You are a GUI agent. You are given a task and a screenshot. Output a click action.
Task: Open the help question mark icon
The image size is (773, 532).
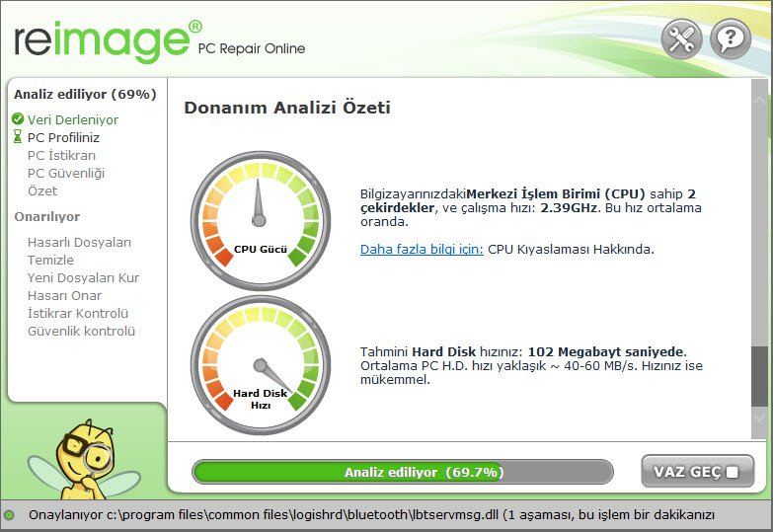(x=731, y=38)
